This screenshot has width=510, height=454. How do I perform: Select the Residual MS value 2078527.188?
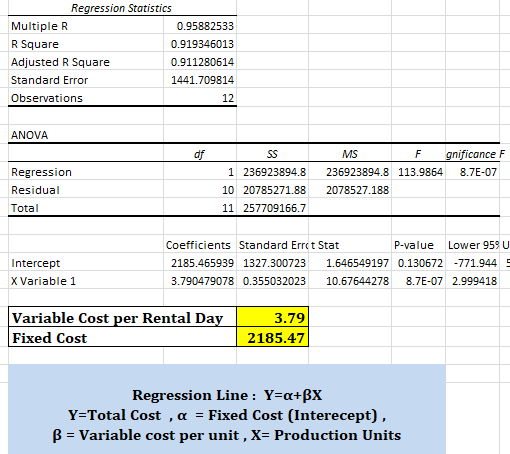point(350,190)
